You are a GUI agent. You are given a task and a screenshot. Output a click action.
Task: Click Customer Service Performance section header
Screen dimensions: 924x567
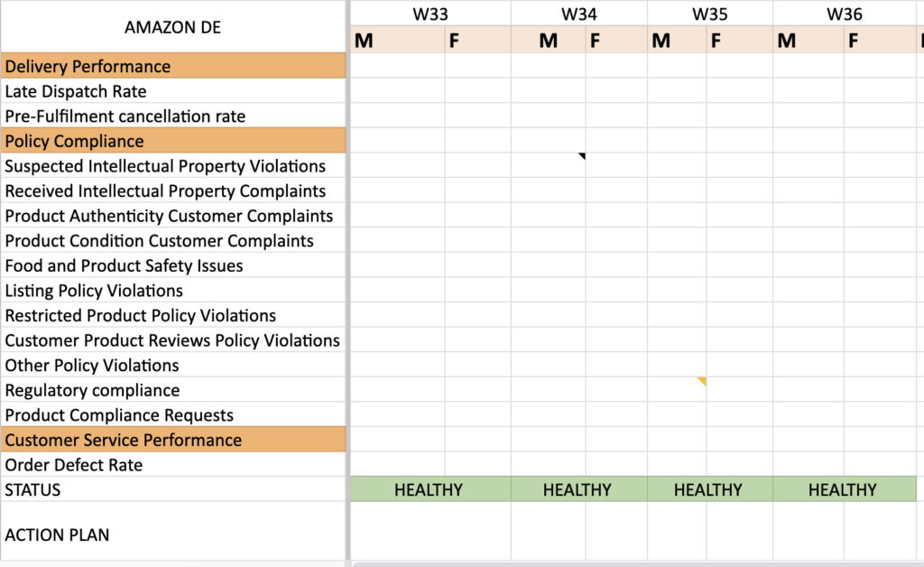click(173, 439)
